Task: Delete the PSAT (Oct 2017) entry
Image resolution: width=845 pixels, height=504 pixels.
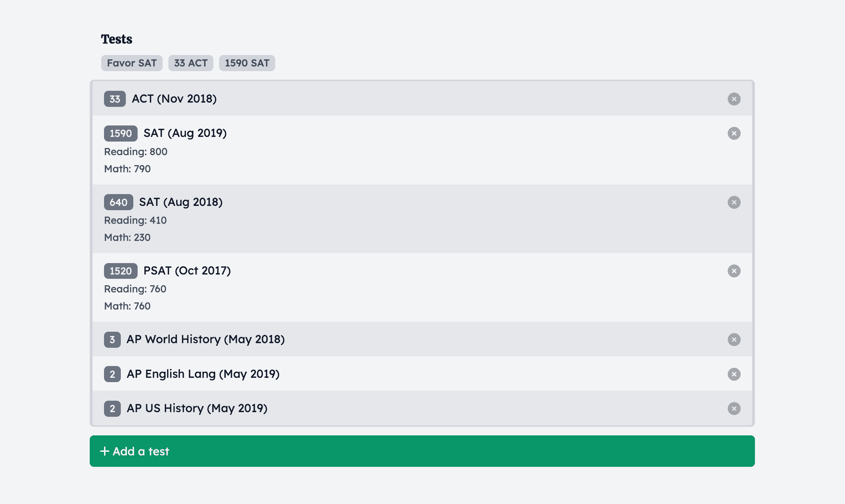Action: tap(734, 271)
